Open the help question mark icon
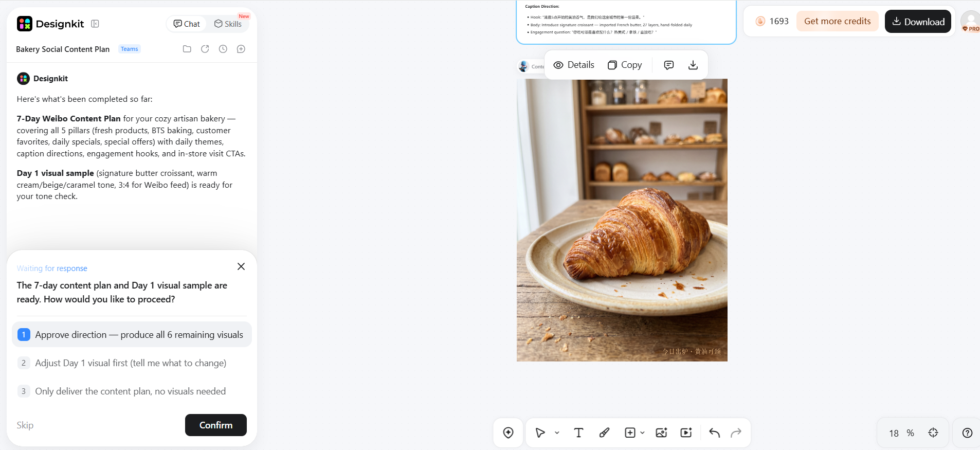The image size is (980, 450). tap(967, 433)
